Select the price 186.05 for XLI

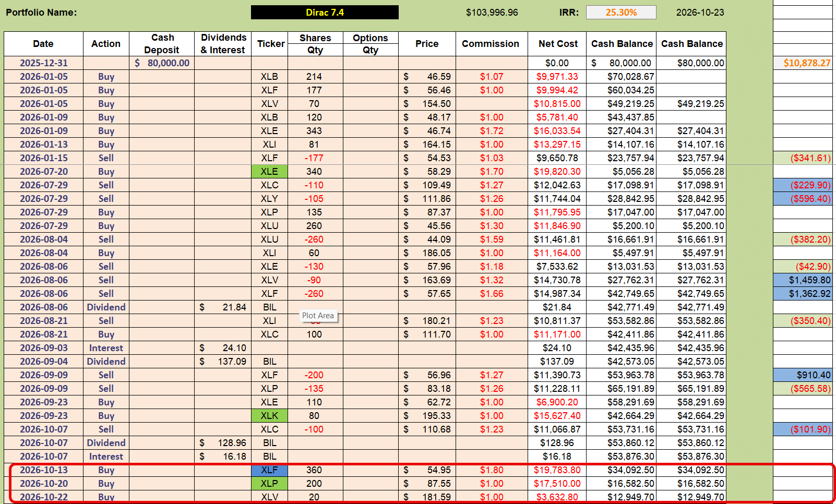click(427, 253)
